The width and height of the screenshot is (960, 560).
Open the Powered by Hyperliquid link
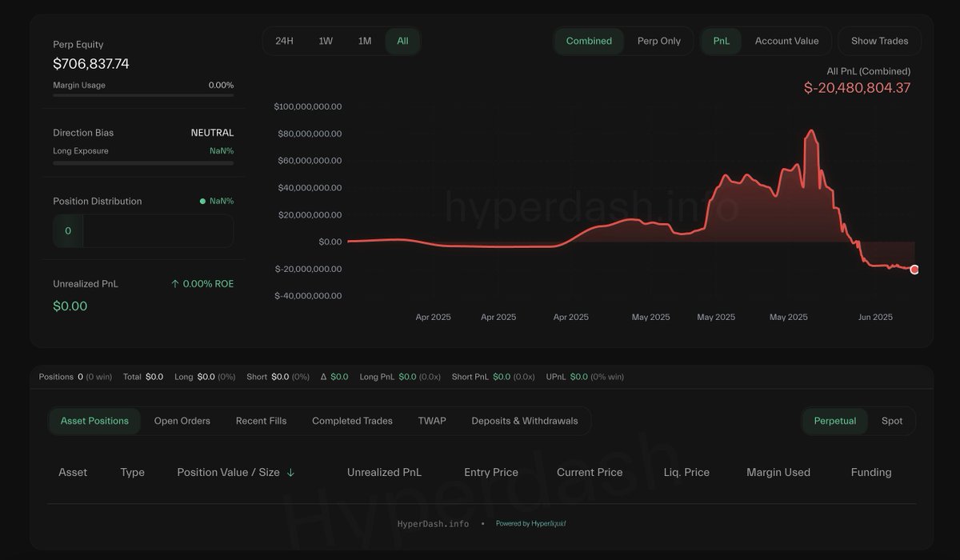(530, 524)
